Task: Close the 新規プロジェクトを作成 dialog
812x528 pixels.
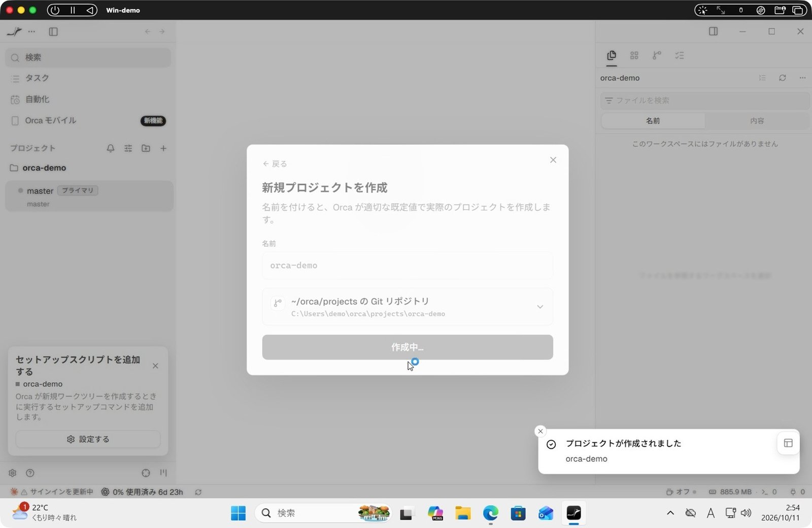Action: [x=553, y=160]
